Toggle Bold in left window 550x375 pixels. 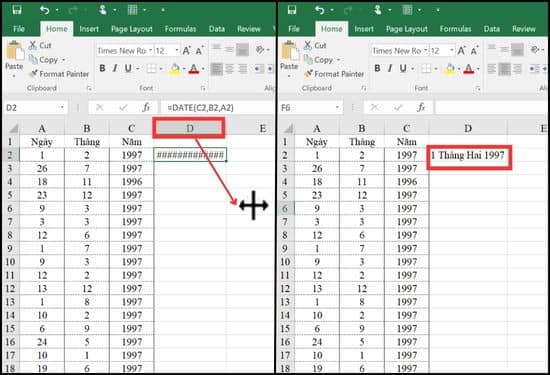pos(102,68)
